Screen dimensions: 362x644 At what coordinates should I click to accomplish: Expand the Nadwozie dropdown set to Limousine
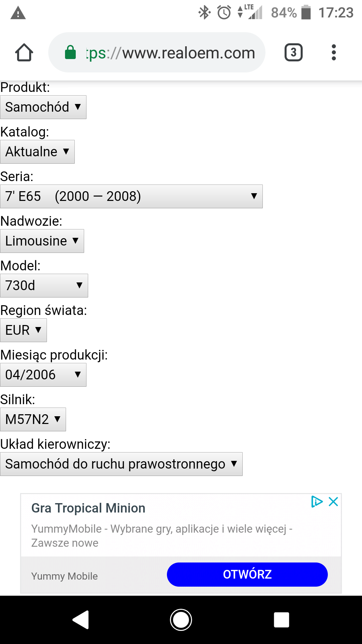coord(42,241)
